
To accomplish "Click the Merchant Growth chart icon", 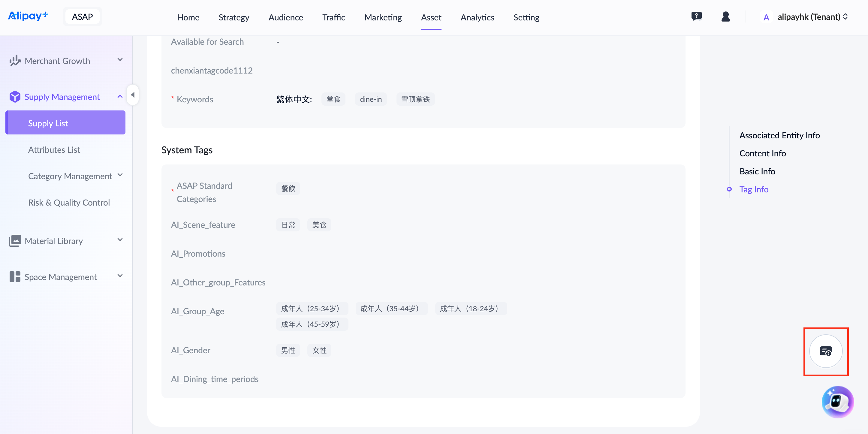I will 15,61.
